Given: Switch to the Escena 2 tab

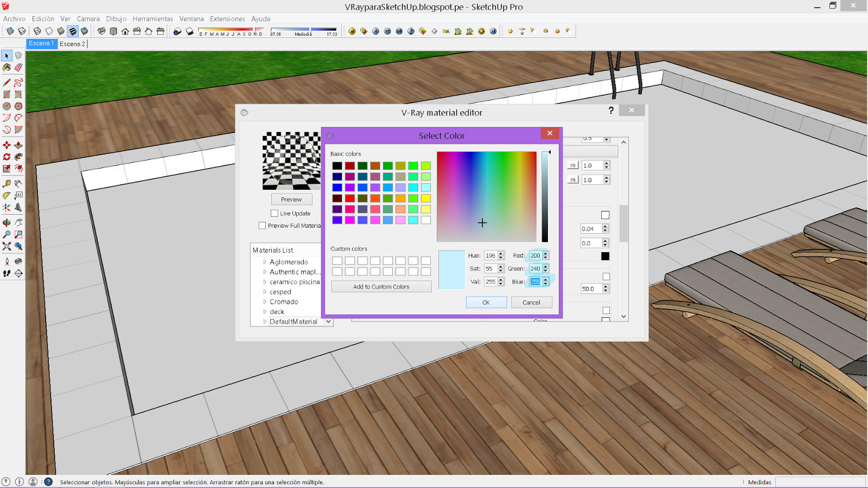Looking at the screenshot, I should pos(73,43).
